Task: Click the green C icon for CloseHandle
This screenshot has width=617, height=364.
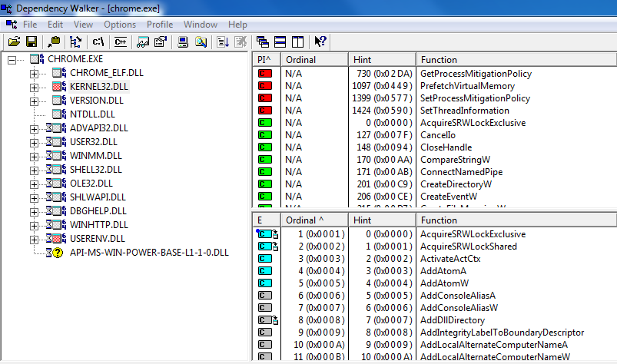Action: (265, 147)
